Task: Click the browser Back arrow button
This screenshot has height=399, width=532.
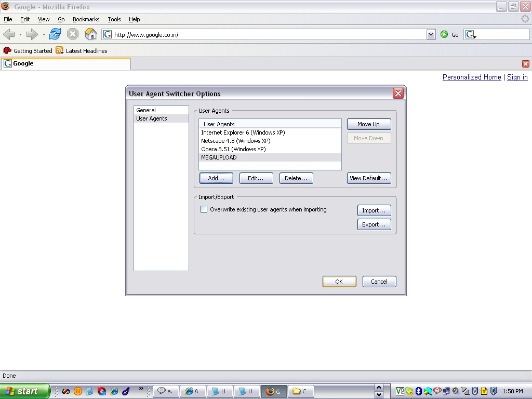Action: 9,34
